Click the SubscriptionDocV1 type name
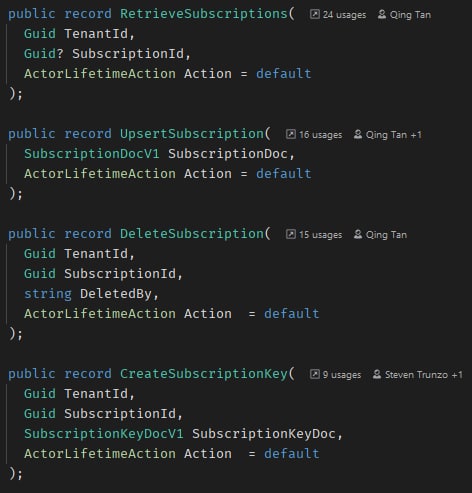 click(92, 154)
